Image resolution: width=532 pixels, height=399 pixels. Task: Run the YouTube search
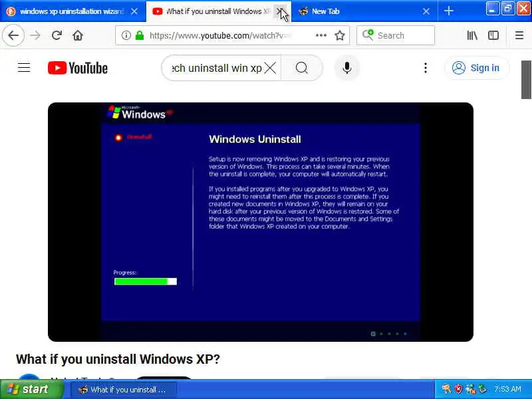[302, 68]
